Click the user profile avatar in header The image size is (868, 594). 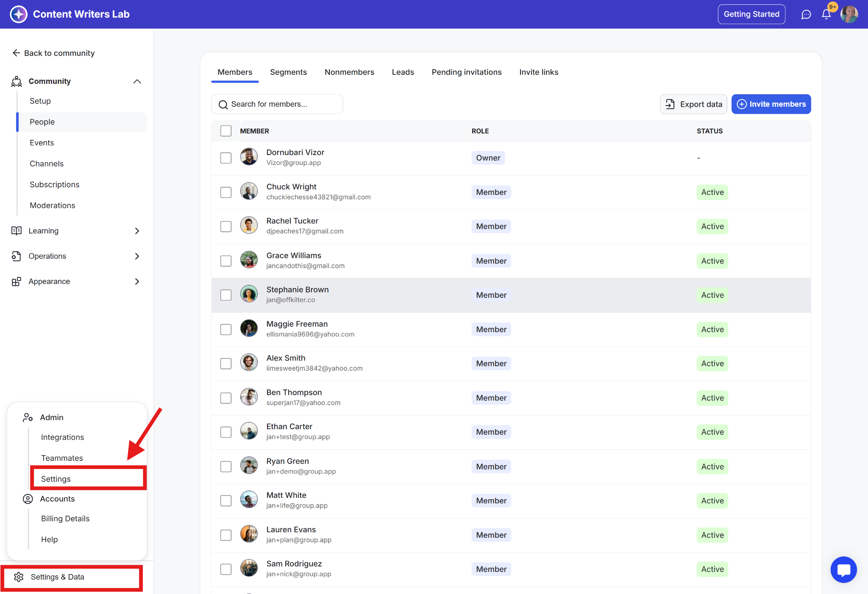[x=849, y=14]
